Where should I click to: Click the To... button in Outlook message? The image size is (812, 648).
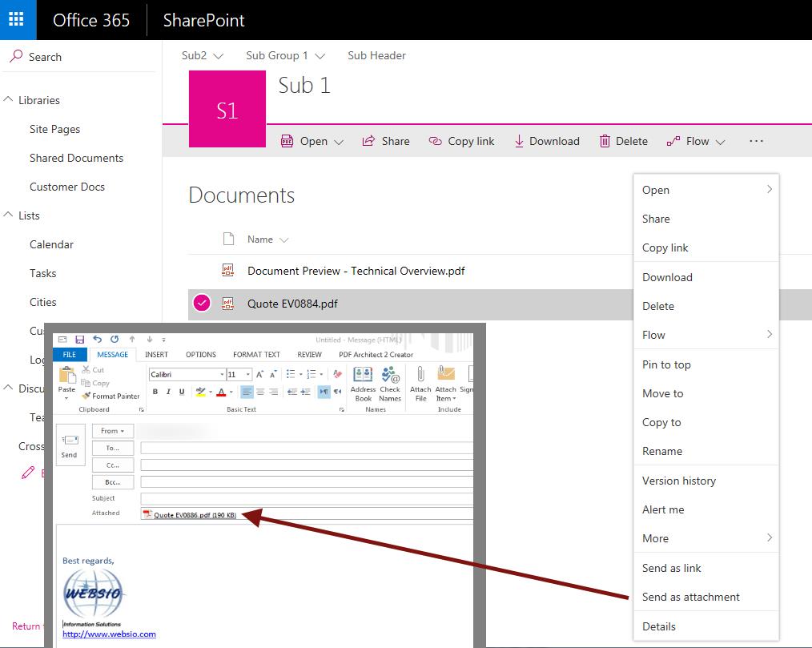pyautogui.click(x=113, y=448)
